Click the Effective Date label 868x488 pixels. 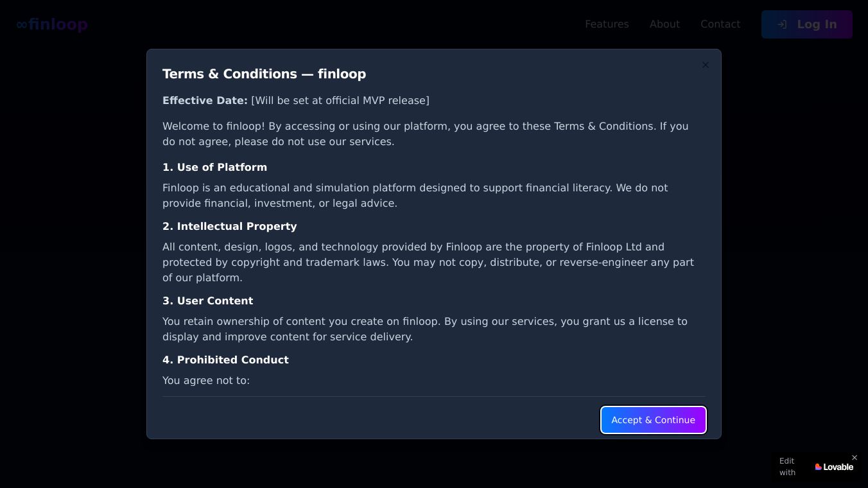tap(205, 100)
